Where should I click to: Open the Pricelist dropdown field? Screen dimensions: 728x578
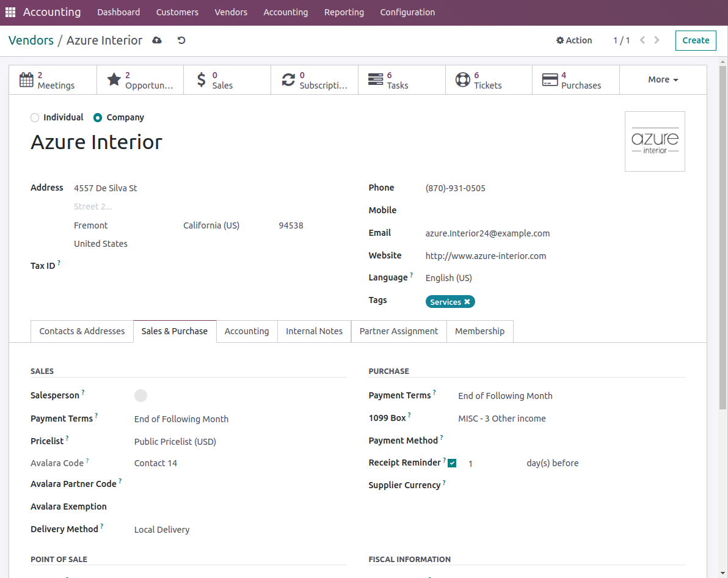pyautogui.click(x=175, y=441)
